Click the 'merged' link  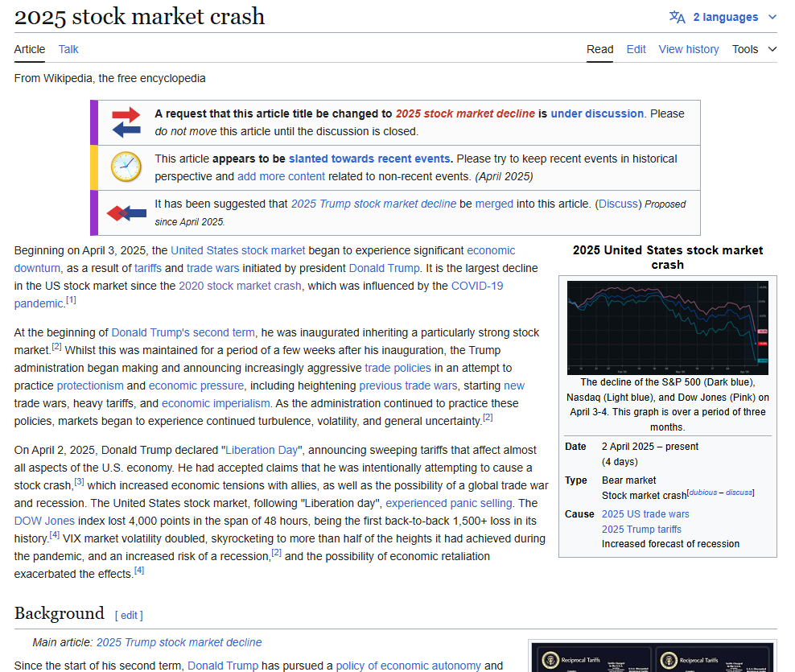[x=494, y=204]
